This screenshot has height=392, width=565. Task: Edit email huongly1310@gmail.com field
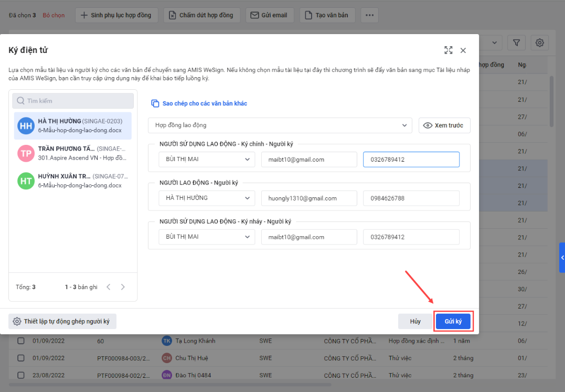pyautogui.click(x=309, y=198)
